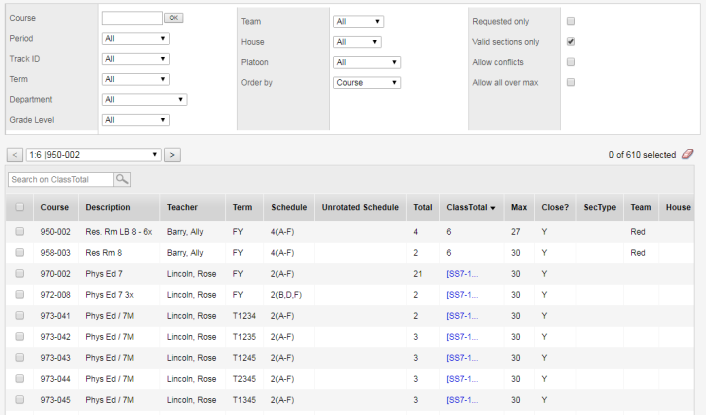Check the Allow all over max option

click(571, 82)
